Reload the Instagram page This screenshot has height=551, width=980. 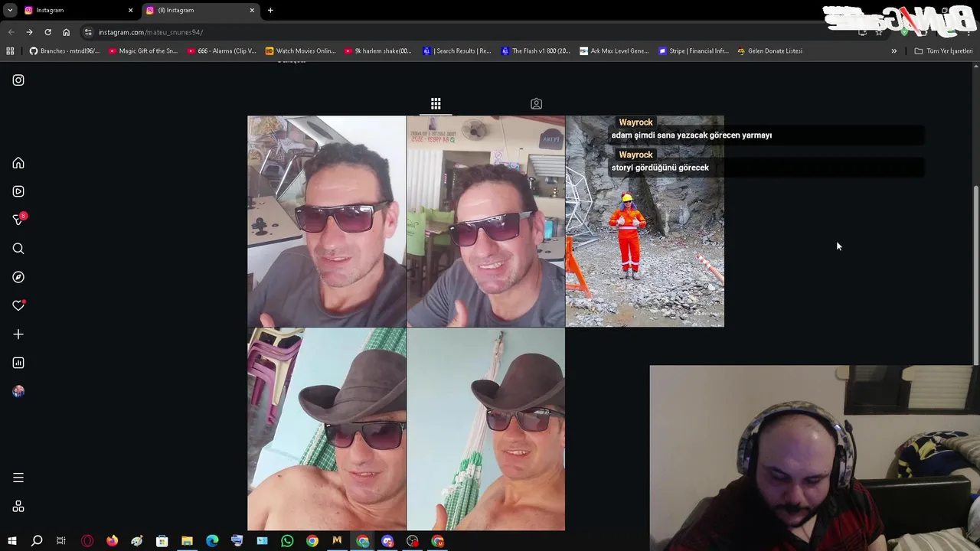point(47,32)
